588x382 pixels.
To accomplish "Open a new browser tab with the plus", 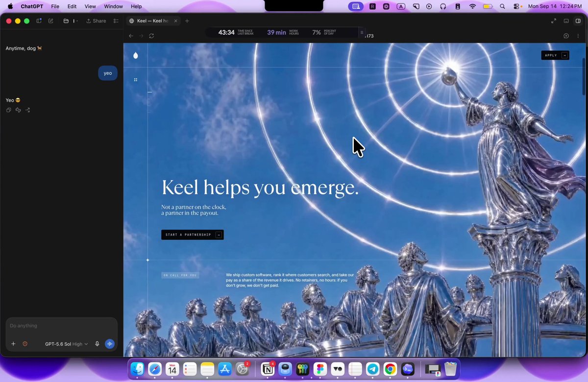I will [187, 21].
